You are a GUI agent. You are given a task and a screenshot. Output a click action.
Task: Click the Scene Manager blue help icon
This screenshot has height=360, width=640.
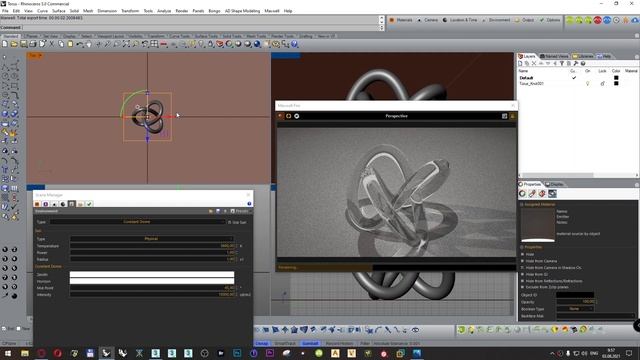click(x=249, y=204)
